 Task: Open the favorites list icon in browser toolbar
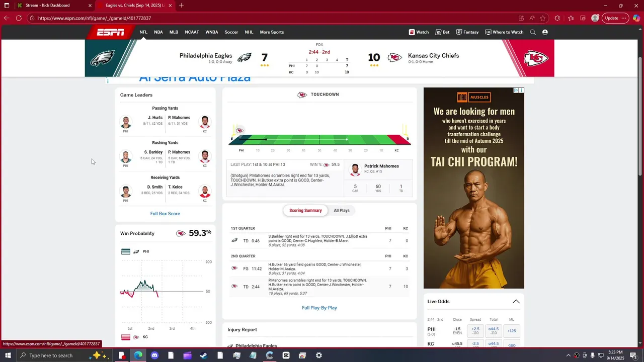(x=571, y=18)
